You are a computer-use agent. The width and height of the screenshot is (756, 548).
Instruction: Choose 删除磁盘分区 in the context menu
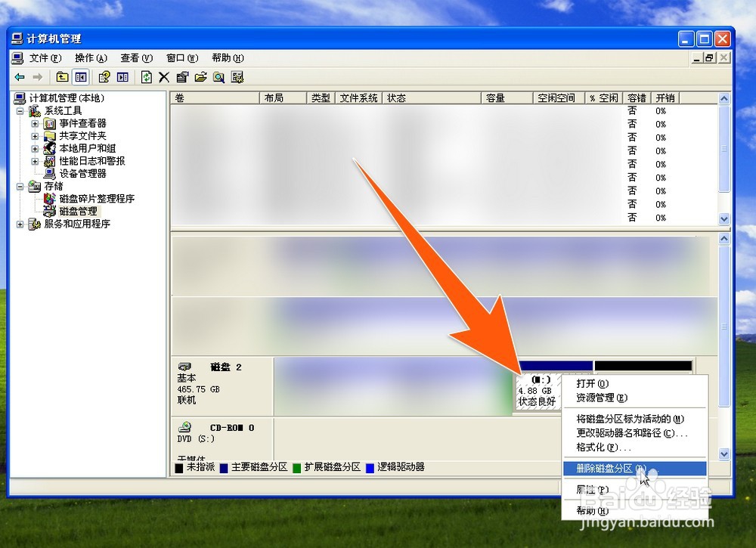(x=634, y=469)
